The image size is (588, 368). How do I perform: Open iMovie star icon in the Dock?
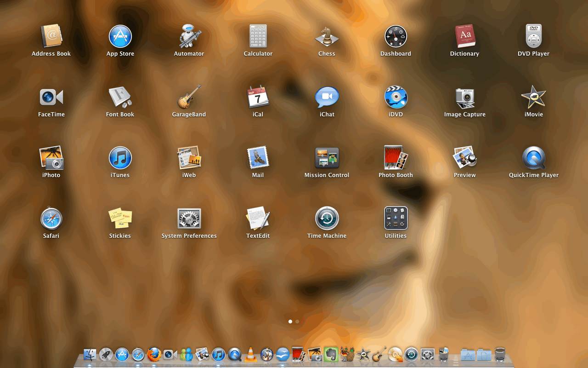tap(363, 355)
